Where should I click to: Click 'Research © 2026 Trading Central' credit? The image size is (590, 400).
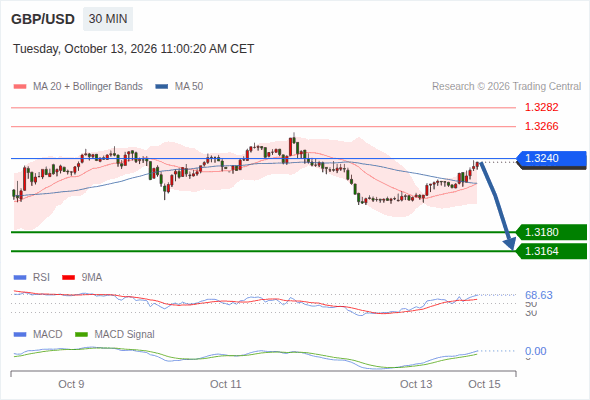point(506,87)
